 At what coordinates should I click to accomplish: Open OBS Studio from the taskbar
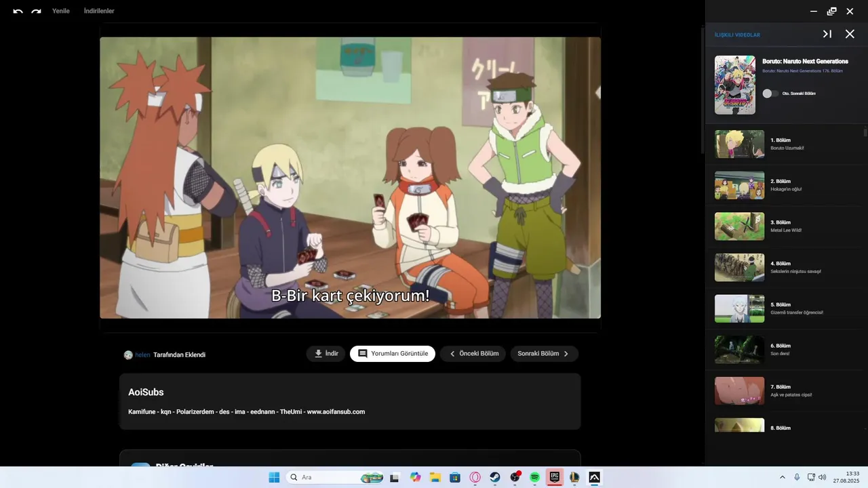point(515,477)
